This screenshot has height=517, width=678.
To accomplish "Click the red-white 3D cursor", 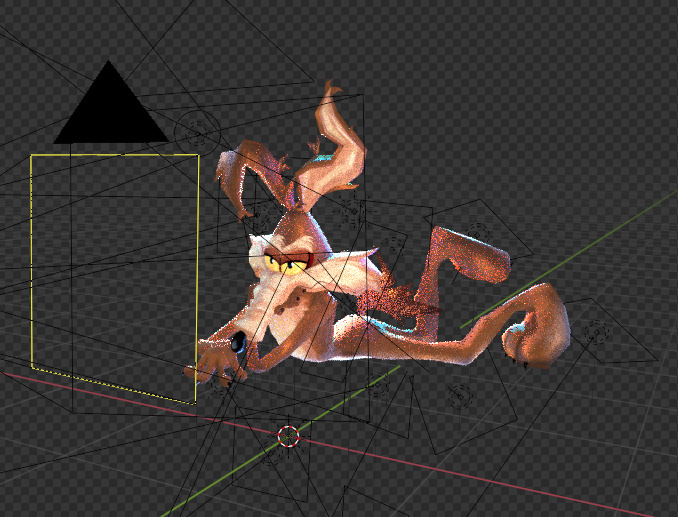I will coord(288,436).
